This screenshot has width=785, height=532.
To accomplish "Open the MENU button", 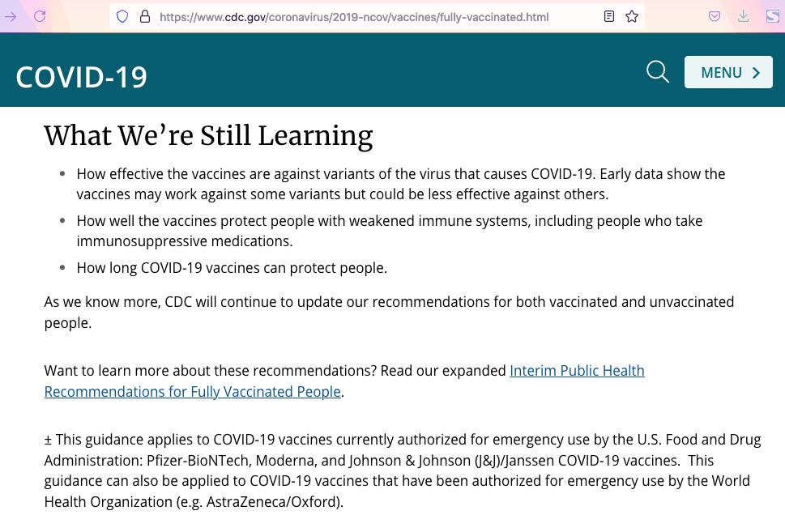I will point(728,72).
